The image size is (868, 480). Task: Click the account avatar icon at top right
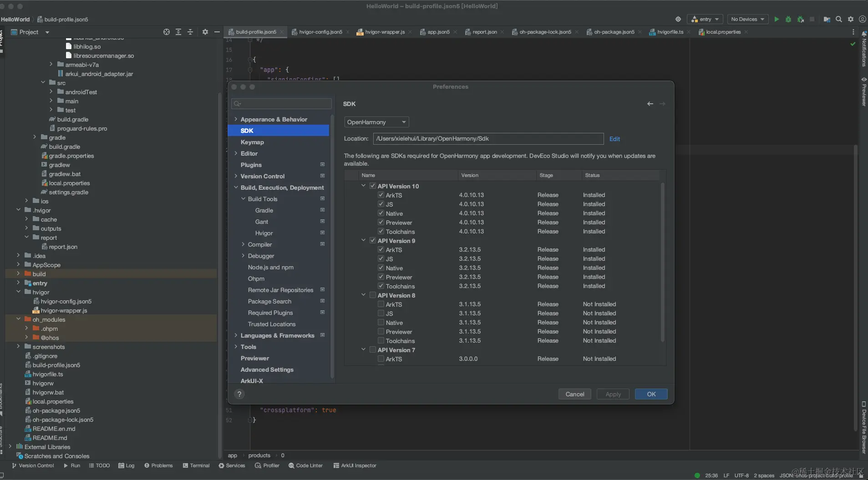(x=862, y=19)
